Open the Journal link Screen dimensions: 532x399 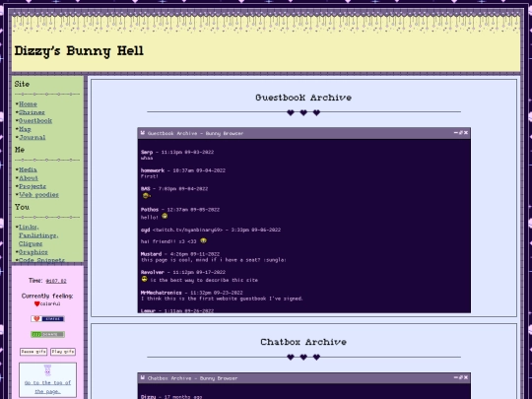32,137
